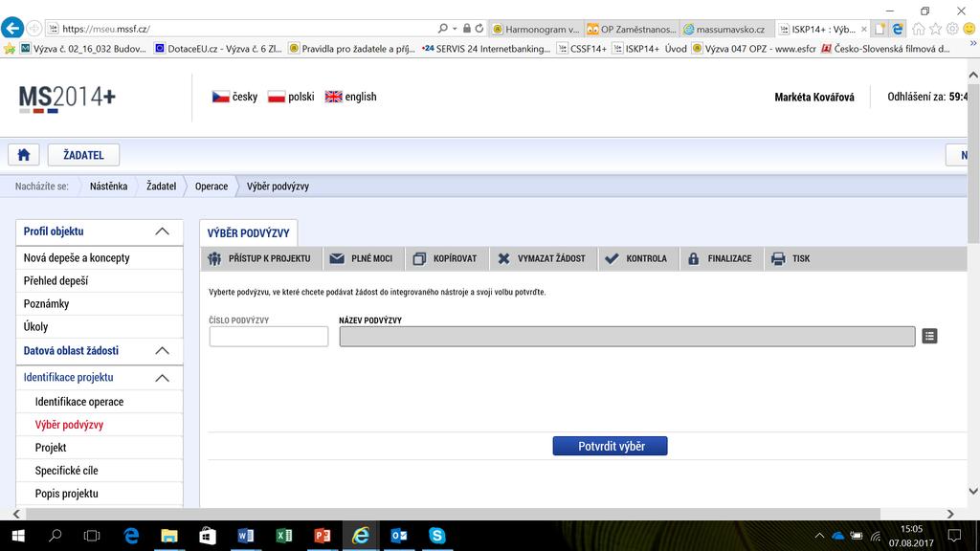Click the Žadatel button

[84, 155]
